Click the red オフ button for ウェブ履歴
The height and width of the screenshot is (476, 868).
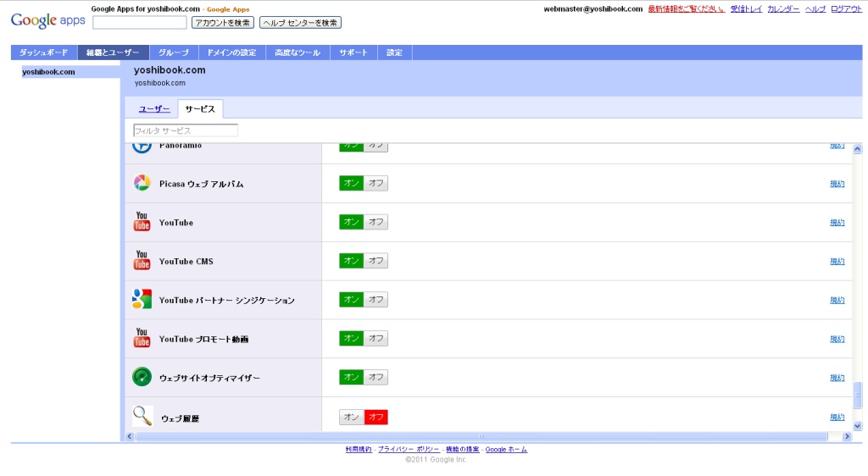pos(376,417)
